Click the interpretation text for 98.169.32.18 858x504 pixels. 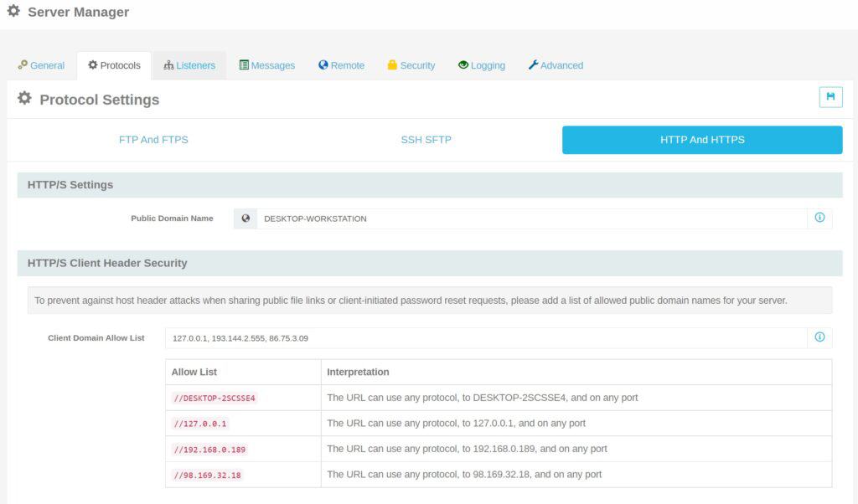pos(464,475)
